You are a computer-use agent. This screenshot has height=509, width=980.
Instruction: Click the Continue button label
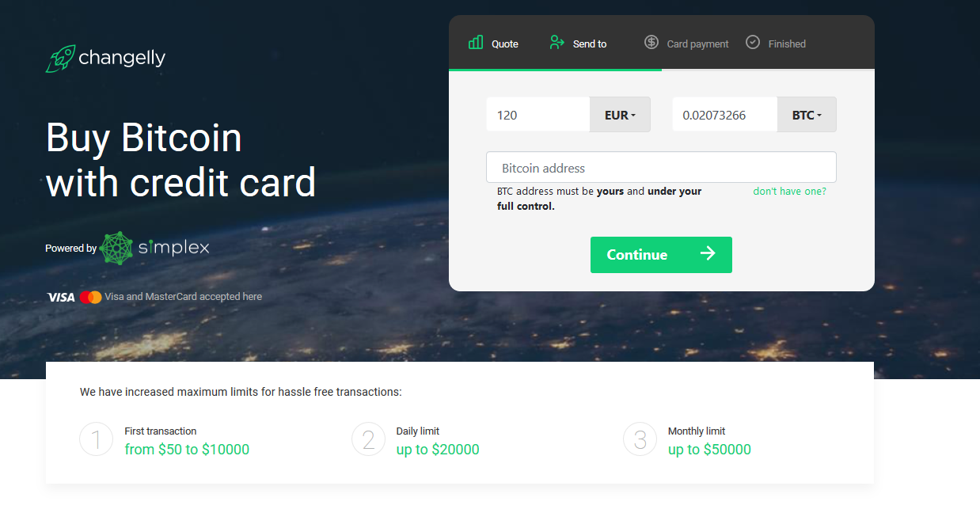[637, 254]
